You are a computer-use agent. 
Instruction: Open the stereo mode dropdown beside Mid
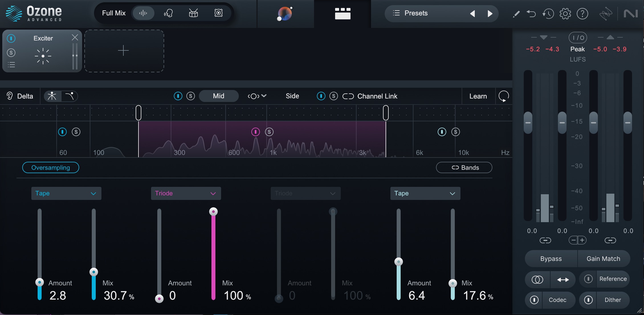pyautogui.click(x=257, y=96)
